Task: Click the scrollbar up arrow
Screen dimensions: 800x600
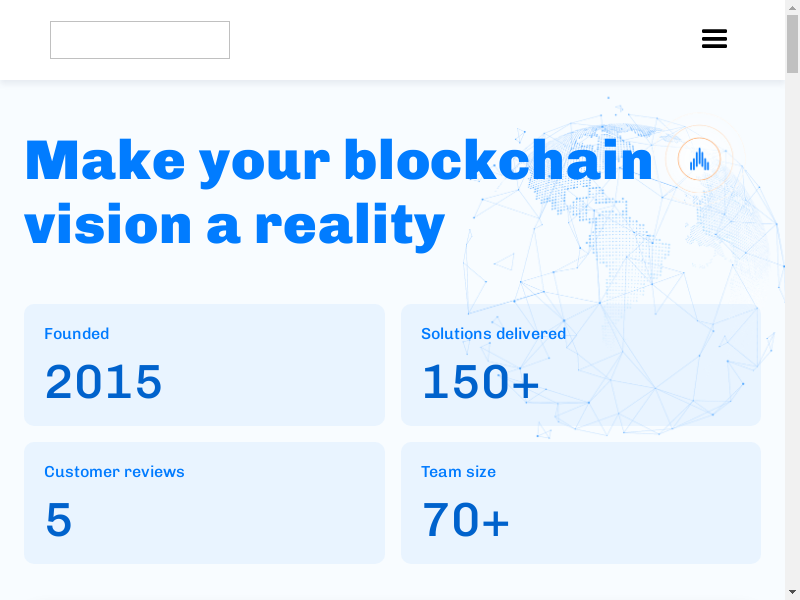Action: click(792, 7)
